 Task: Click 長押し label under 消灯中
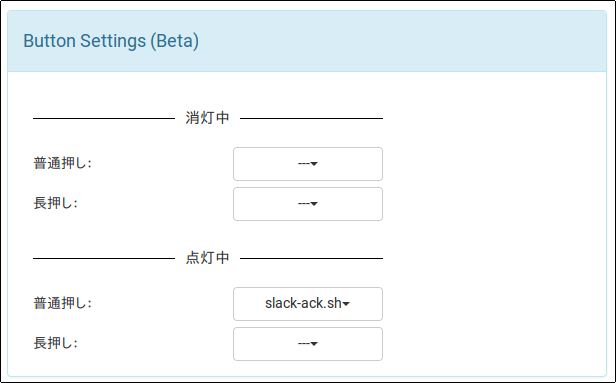pos(55,203)
